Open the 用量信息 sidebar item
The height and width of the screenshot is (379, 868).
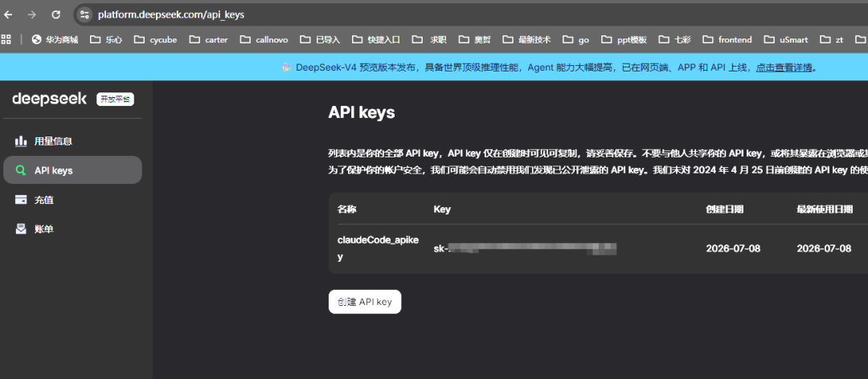pyautogui.click(x=72, y=141)
